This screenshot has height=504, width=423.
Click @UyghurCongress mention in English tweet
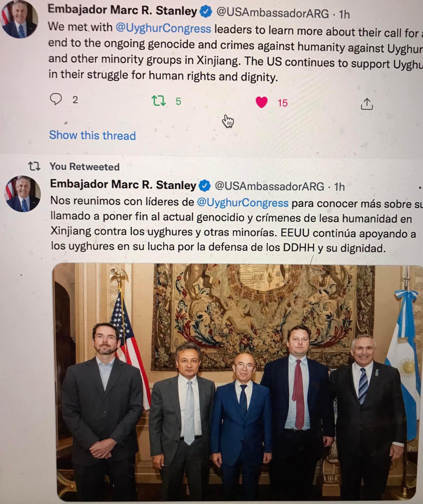(163, 28)
